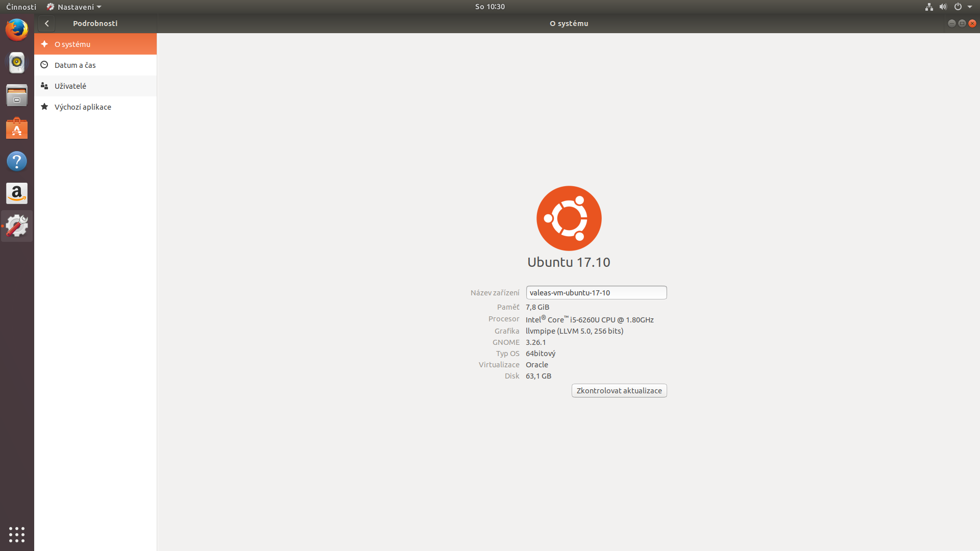Click the GNOME version 3.26.1
This screenshot has height=551, width=980.
coord(536,342)
